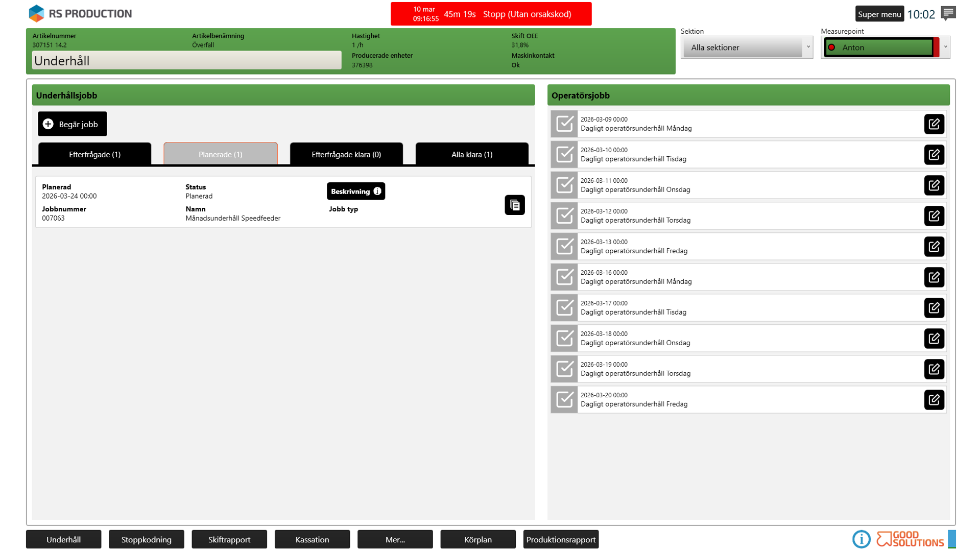Edit the 2026-03-09 Måndag operator job
980x551 pixels.
934,124
